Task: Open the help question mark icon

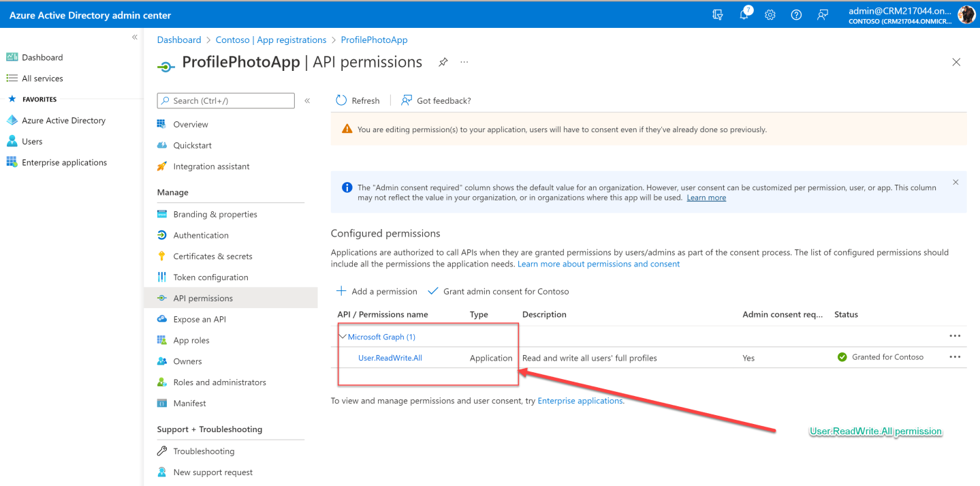Action: 796,14
